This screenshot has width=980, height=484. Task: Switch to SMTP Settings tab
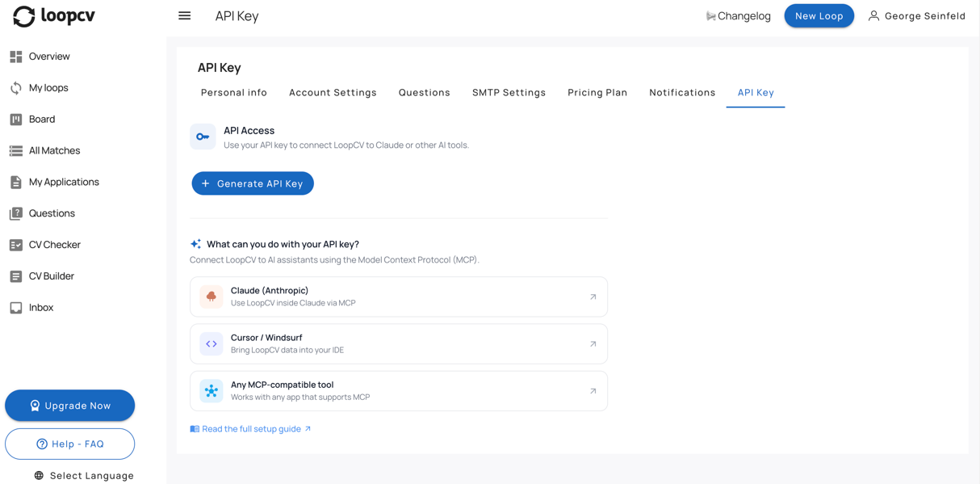pos(509,92)
